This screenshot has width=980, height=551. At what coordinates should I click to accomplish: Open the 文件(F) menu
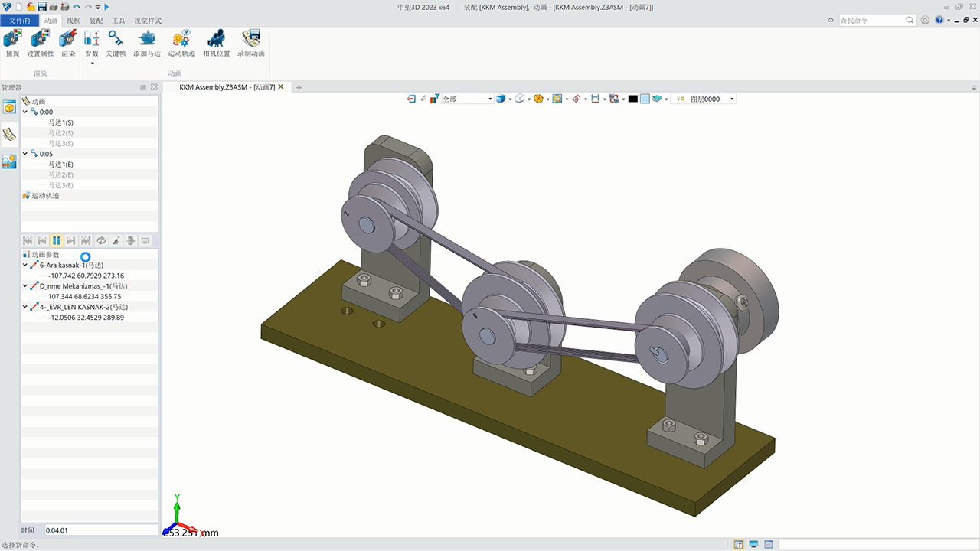[20, 21]
